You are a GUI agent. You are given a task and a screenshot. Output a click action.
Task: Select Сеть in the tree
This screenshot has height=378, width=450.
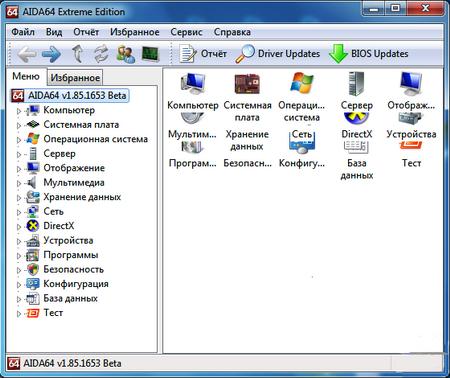54,211
